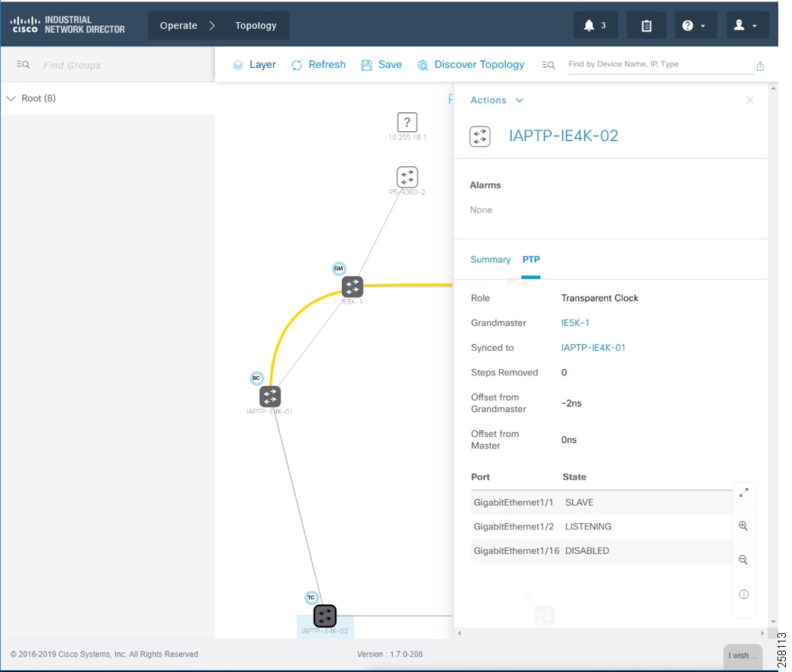Click the export share icon in toolbar
Image resolution: width=792 pixels, height=672 pixels.
pos(760,66)
